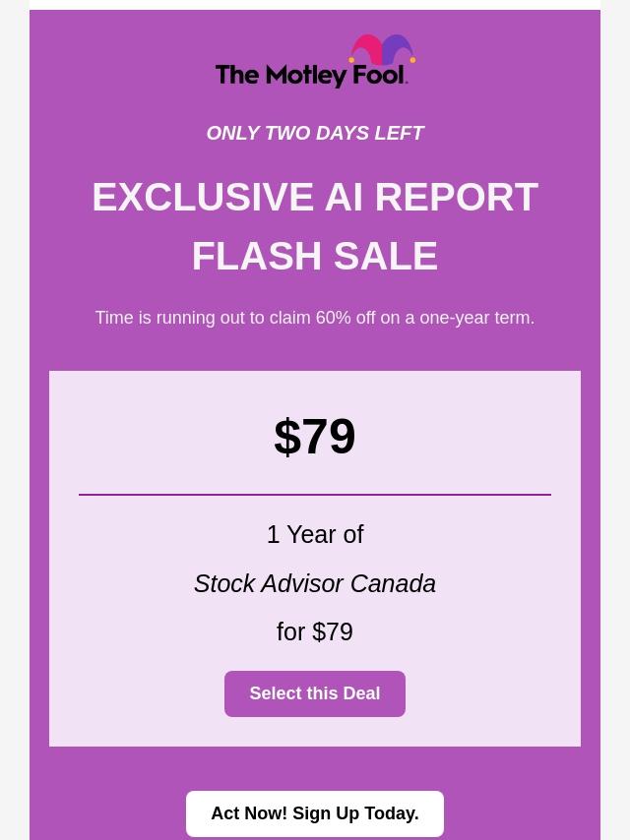630x840 pixels.
Task: Click the word "Canada" in the offer card
Action: (393, 583)
